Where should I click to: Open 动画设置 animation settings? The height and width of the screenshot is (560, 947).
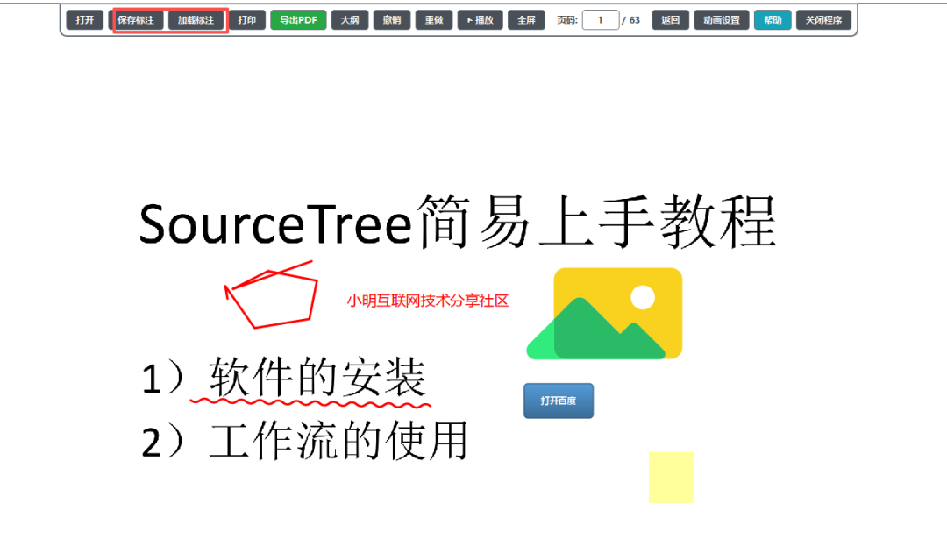tap(721, 20)
